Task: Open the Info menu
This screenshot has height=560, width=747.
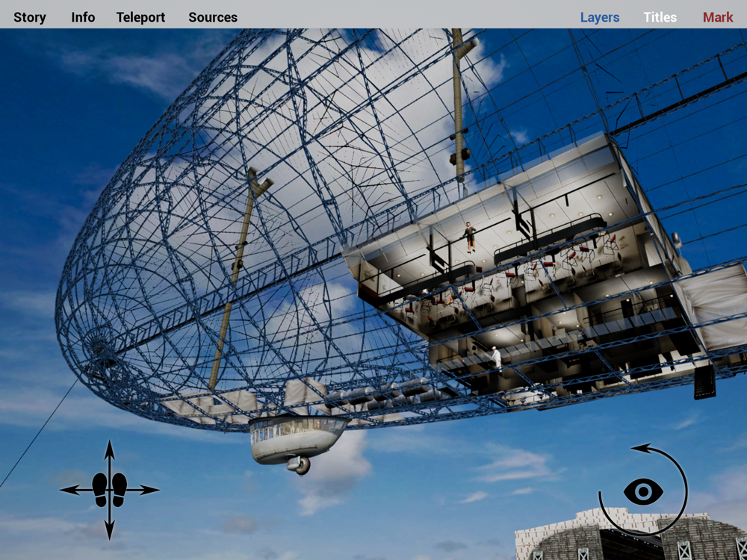Action: pos(83,17)
